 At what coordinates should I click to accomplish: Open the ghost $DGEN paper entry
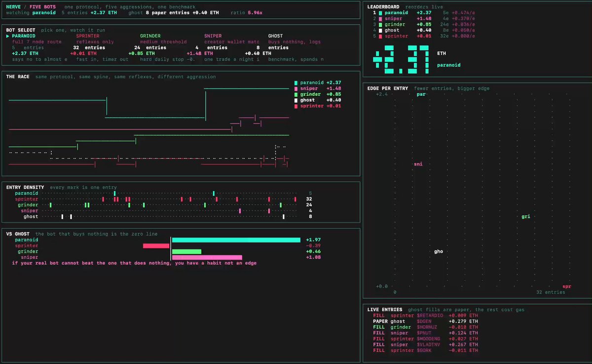tap(425, 321)
